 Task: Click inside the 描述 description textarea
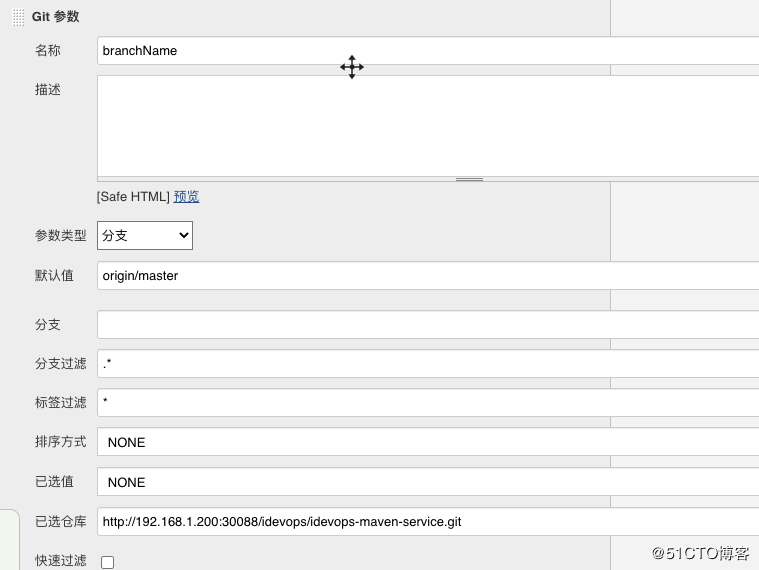click(428, 126)
